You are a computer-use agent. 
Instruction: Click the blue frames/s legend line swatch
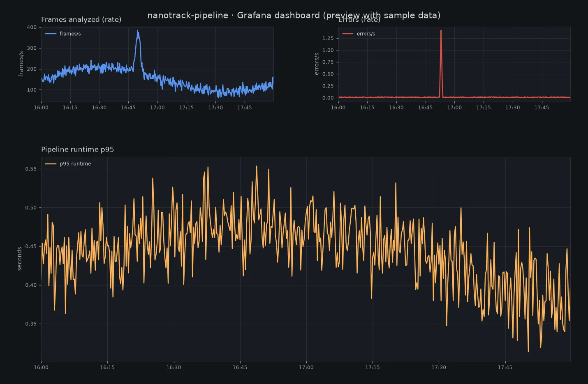coord(51,34)
